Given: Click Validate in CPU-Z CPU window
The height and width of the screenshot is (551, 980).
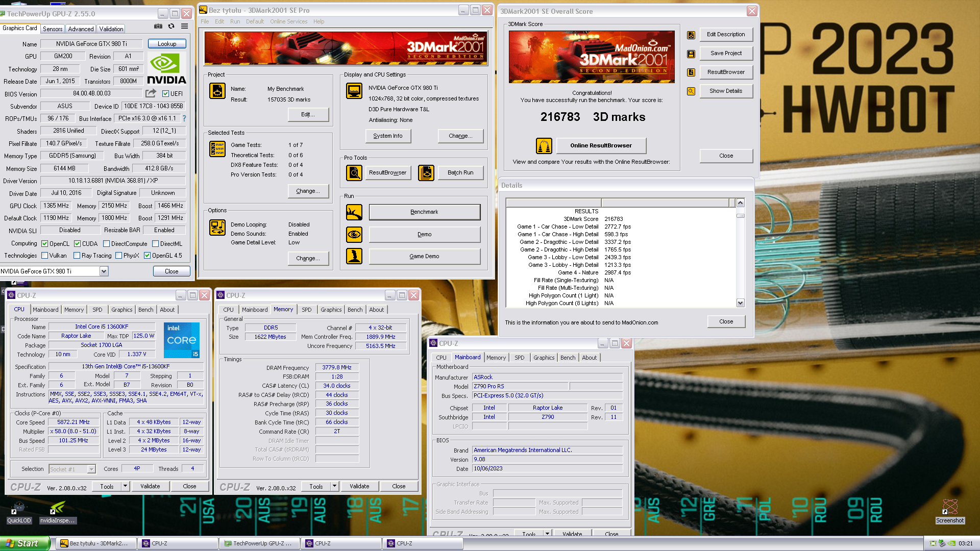Looking at the screenshot, I should 150,486.
